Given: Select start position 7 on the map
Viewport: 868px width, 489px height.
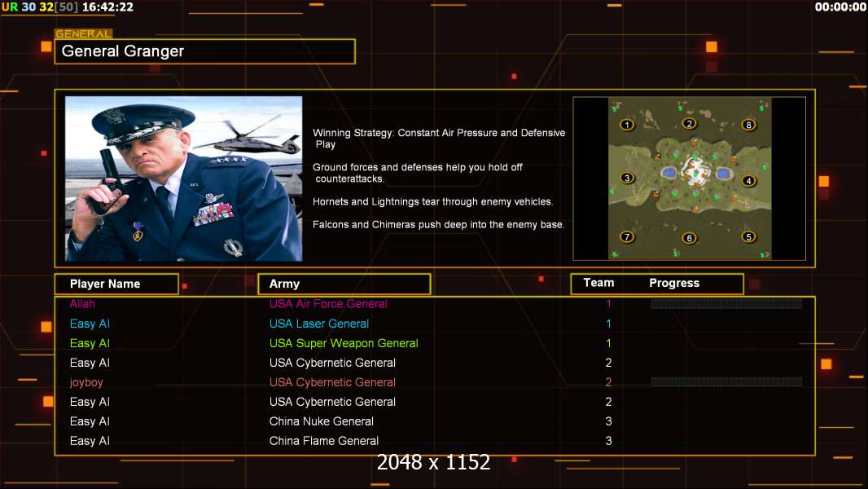Looking at the screenshot, I should tap(626, 237).
